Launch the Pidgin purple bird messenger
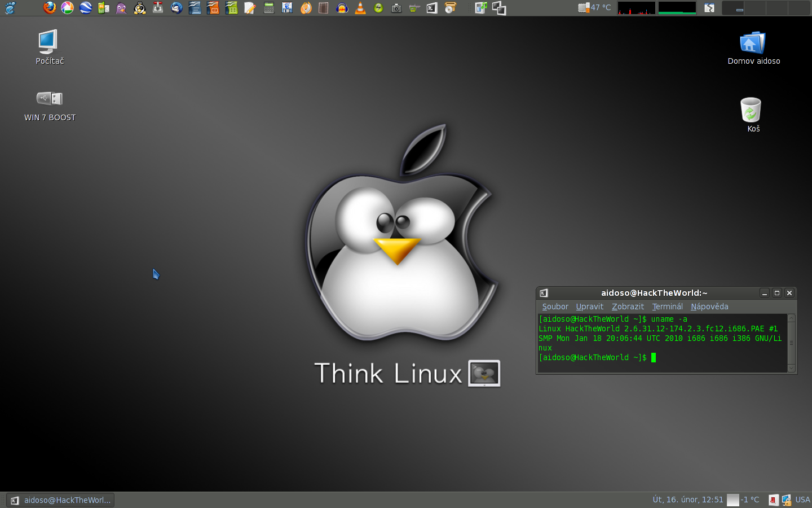 (x=121, y=8)
